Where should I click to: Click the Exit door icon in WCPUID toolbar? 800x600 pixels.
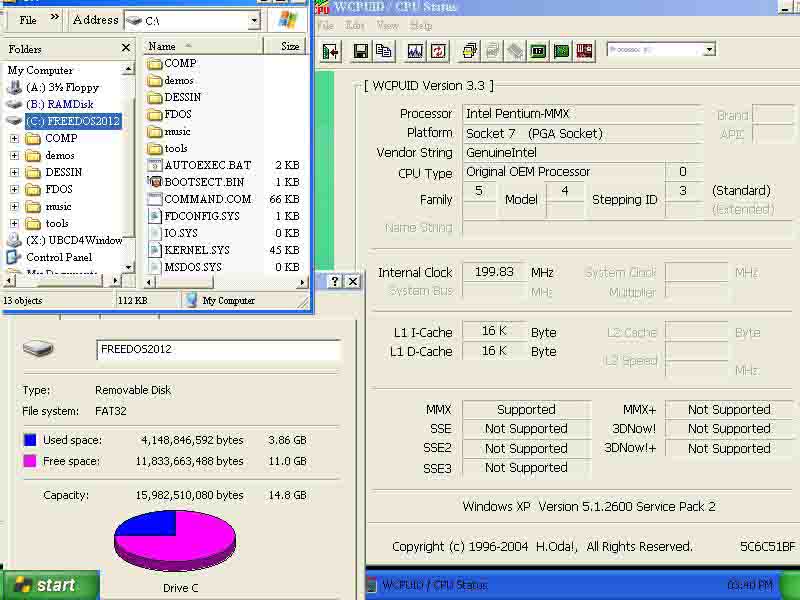pyautogui.click(x=331, y=51)
